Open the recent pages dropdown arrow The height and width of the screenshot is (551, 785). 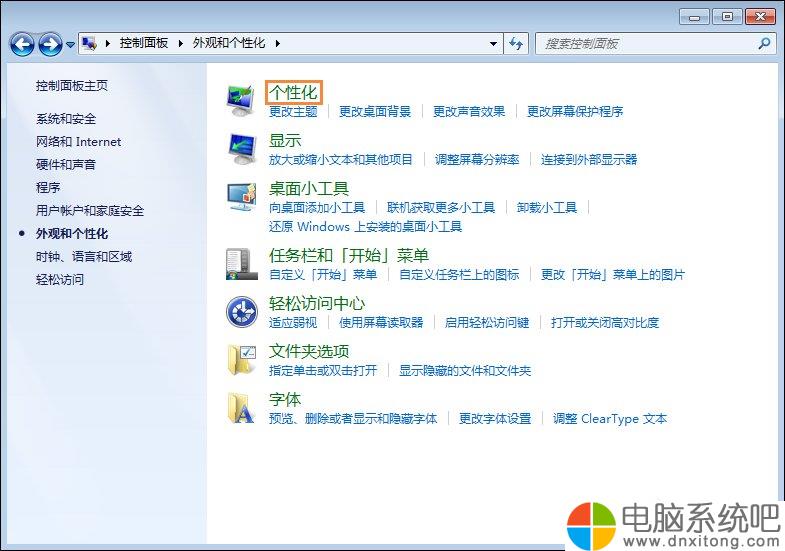pos(70,45)
